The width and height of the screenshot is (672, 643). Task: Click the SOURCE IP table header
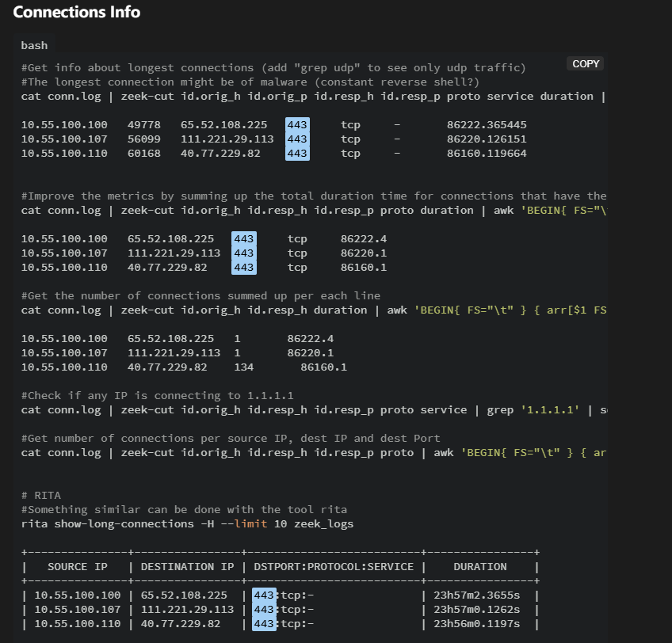pyautogui.click(x=77, y=567)
